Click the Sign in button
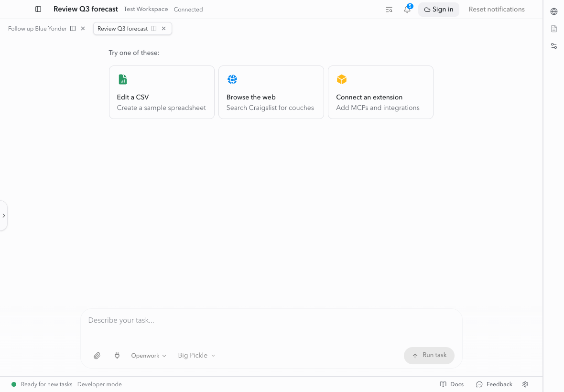Image resolution: width=564 pixels, height=392 pixels. click(438, 10)
